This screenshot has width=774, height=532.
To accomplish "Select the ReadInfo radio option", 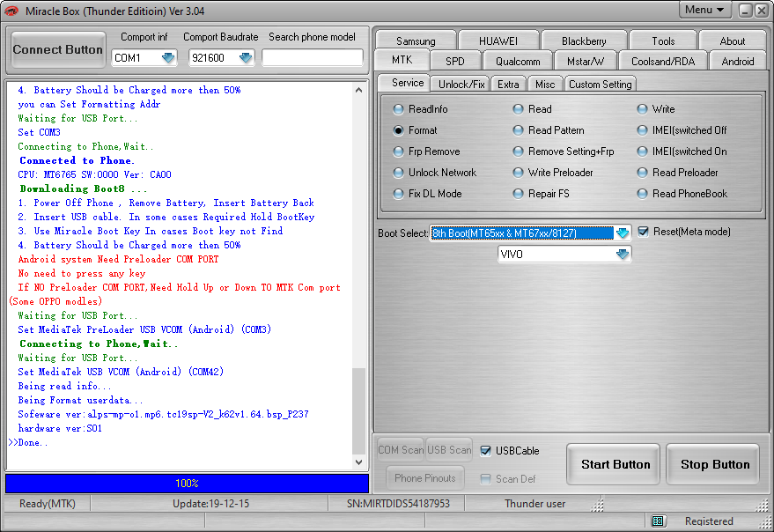I will (x=420, y=109).
